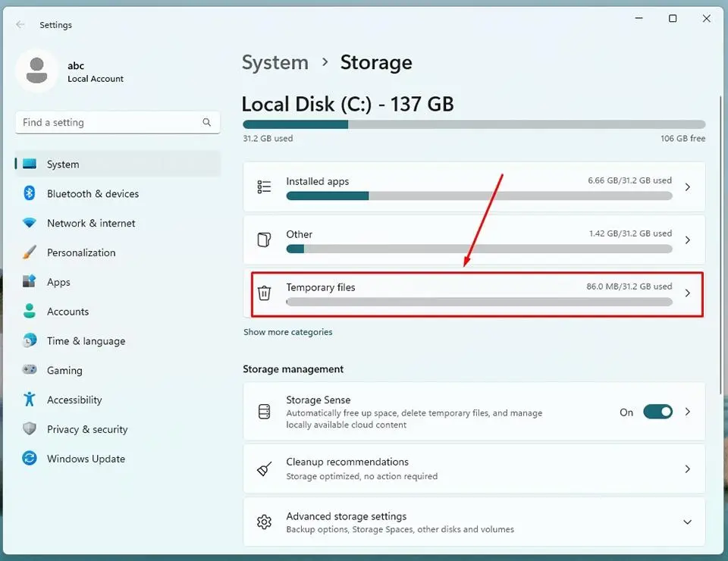Click the 1.42 GB/31.2 GB used value

[x=630, y=233]
